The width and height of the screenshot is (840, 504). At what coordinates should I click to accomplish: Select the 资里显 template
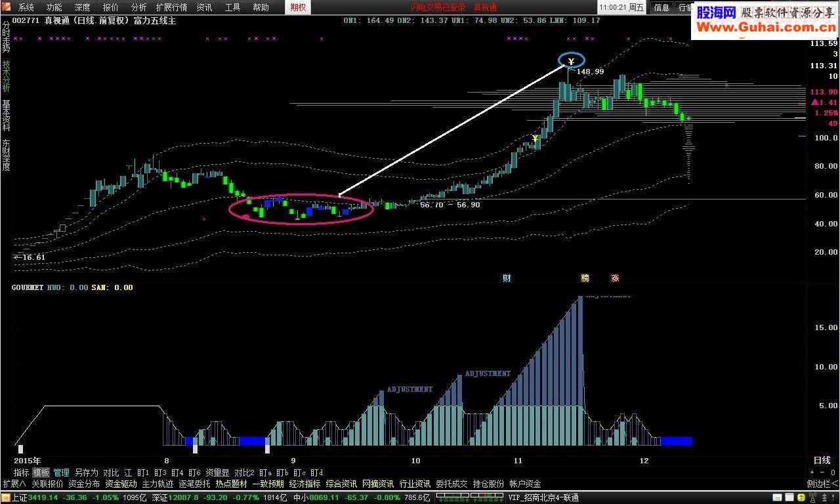(x=217, y=472)
